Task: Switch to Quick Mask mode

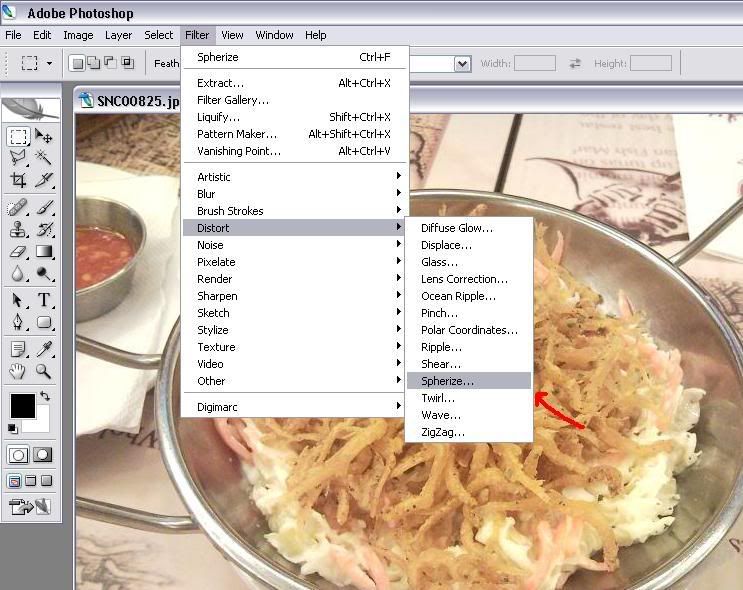Action: point(43,455)
